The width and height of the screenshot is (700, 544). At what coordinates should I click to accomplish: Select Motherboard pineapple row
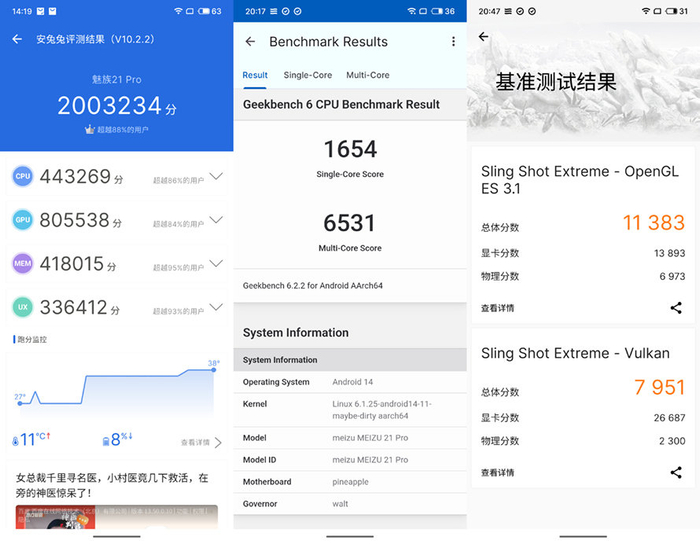[350, 482]
